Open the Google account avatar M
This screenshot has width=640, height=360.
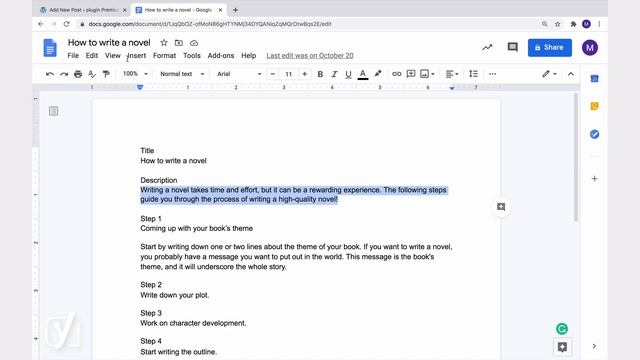pos(590,48)
